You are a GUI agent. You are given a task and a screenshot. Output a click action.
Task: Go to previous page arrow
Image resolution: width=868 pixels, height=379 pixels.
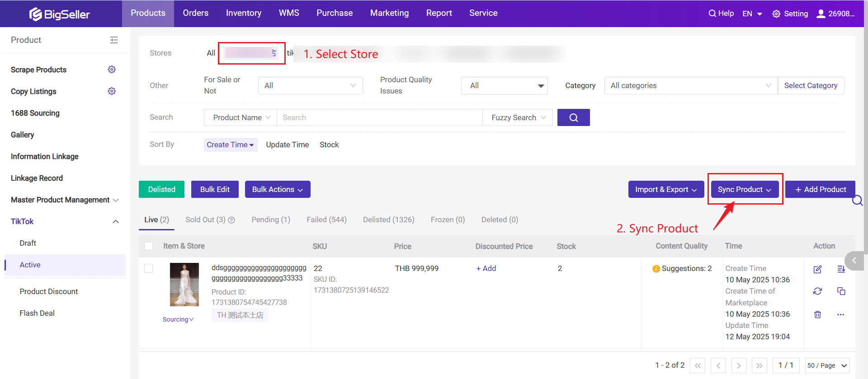[718, 365]
